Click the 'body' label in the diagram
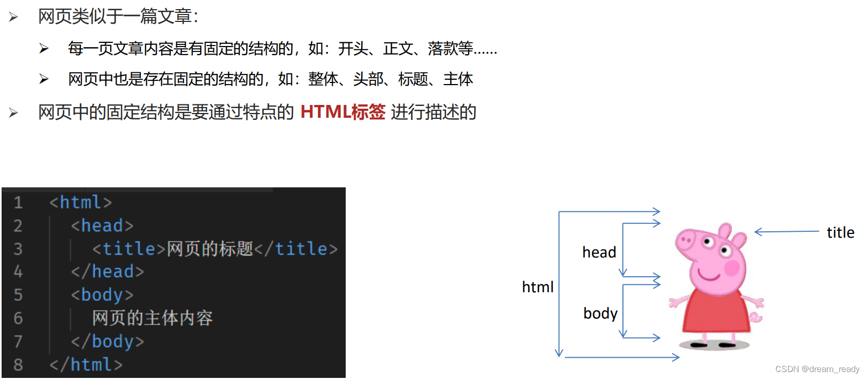The image size is (868, 379). [x=600, y=313]
